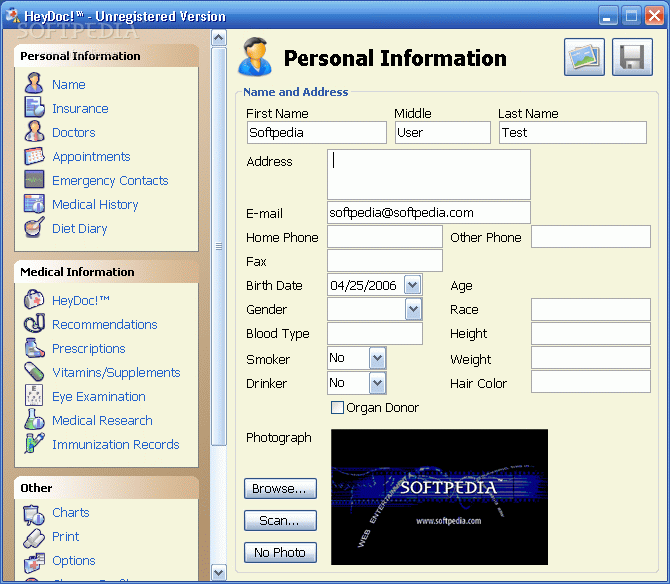Click the Options icon in sidebar
The height and width of the screenshot is (584, 670).
click(x=34, y=563)
